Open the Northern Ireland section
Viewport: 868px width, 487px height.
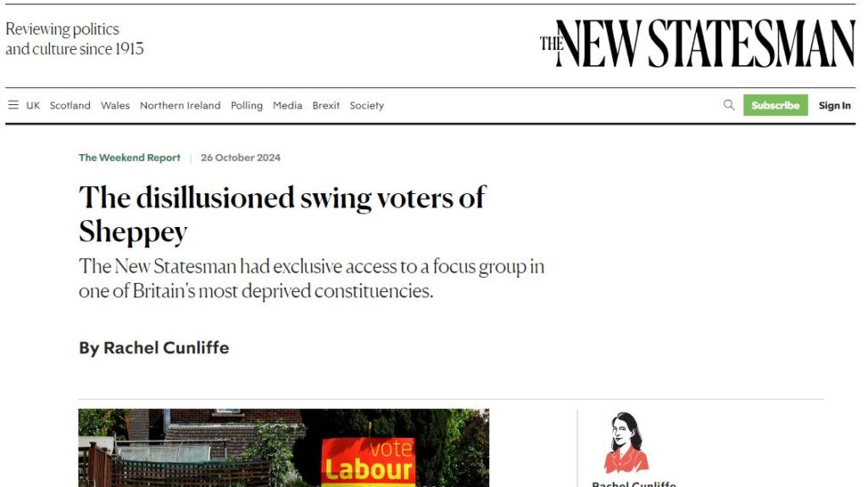(180, 106)
